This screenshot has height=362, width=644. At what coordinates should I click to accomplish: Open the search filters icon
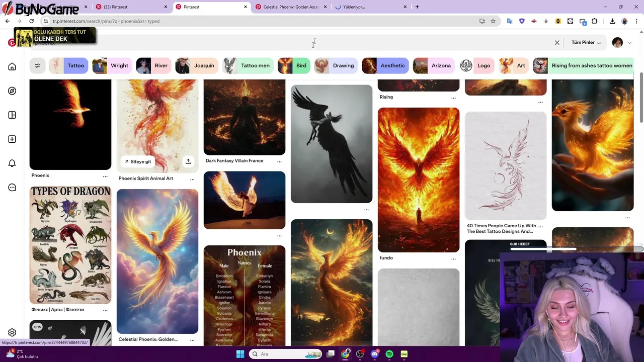click(37, 65)
